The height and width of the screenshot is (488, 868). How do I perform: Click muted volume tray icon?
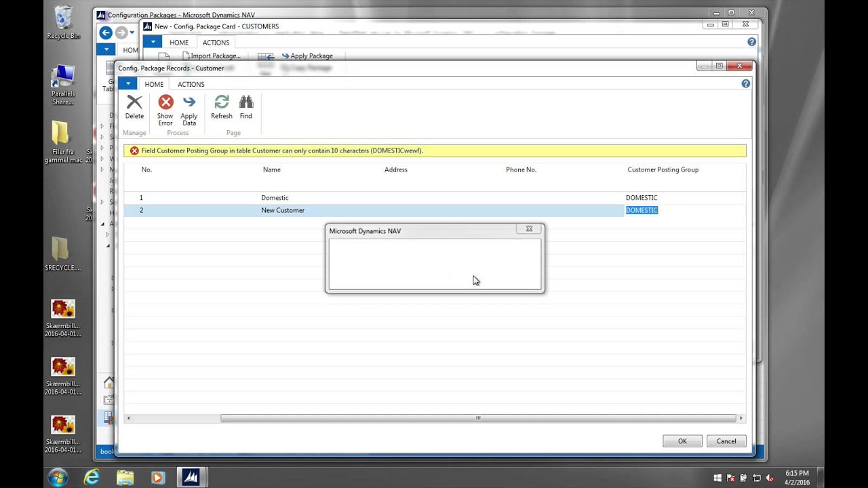[x=770, y=478]
